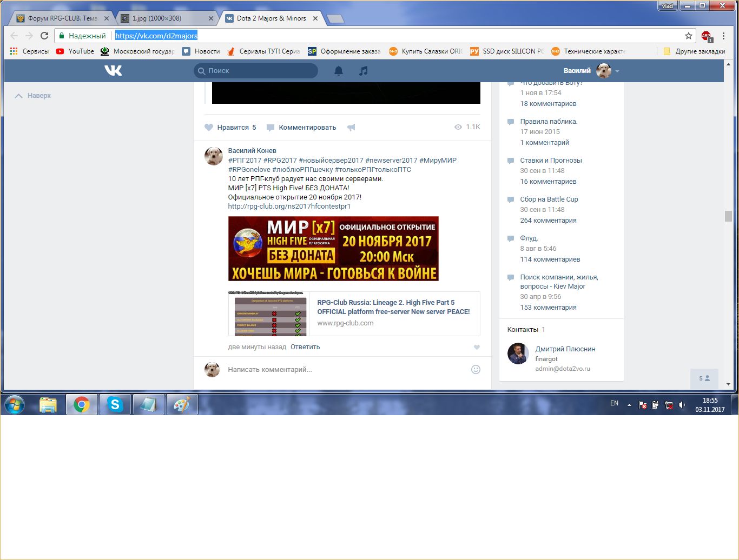Viewport: 739px width, 560px height.
Task: Click the Action Center flag tray icon
Action: click(x=642, y=405)
